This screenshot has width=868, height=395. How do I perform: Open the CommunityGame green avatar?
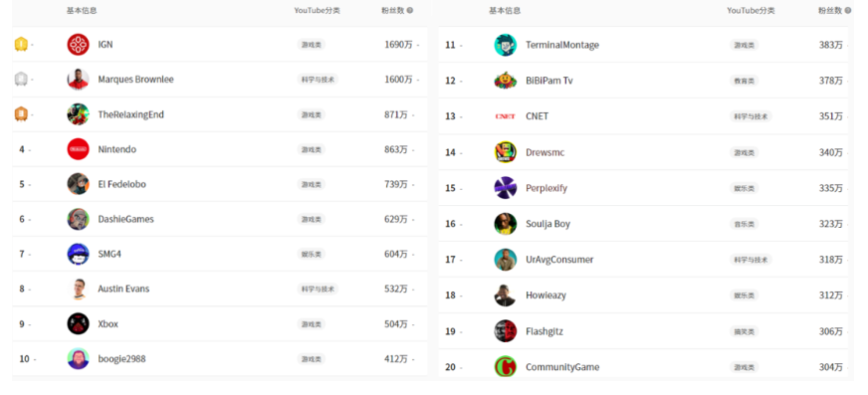pos(505,367)
